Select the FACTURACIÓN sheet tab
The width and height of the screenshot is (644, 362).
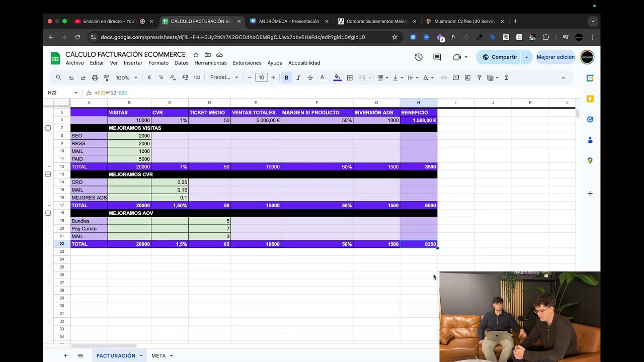[119, 355]
